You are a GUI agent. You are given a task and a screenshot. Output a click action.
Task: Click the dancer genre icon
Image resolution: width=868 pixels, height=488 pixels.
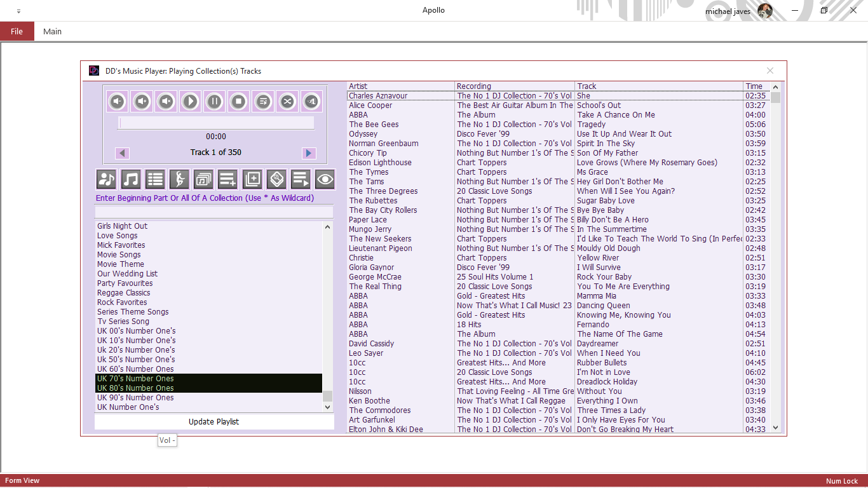coord(179,180)
